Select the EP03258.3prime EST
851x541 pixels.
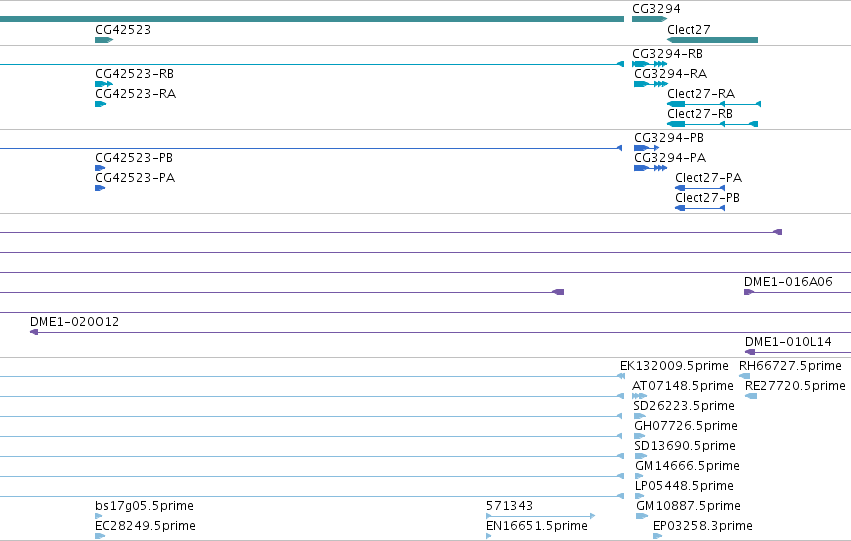(x=703, y=526)
